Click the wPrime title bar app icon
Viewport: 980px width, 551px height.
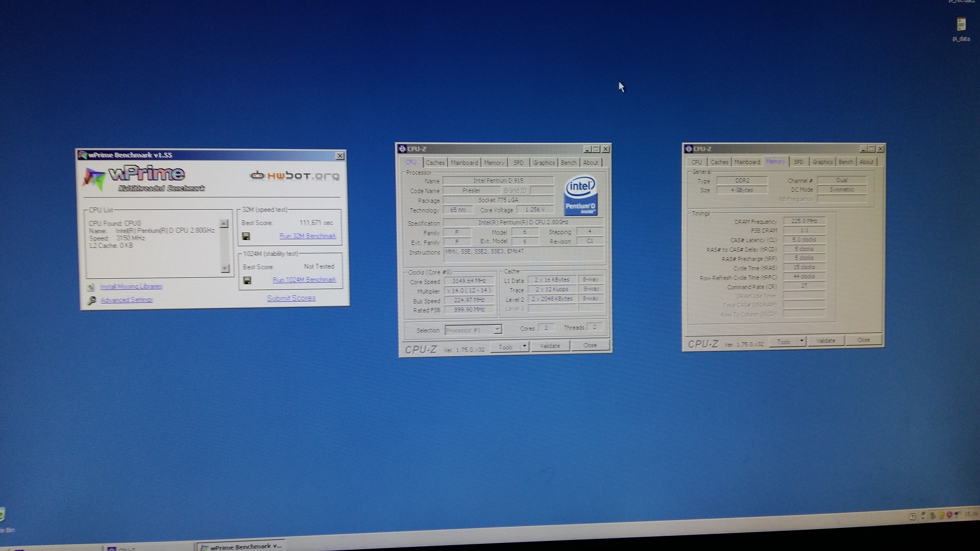coord(83,155)
